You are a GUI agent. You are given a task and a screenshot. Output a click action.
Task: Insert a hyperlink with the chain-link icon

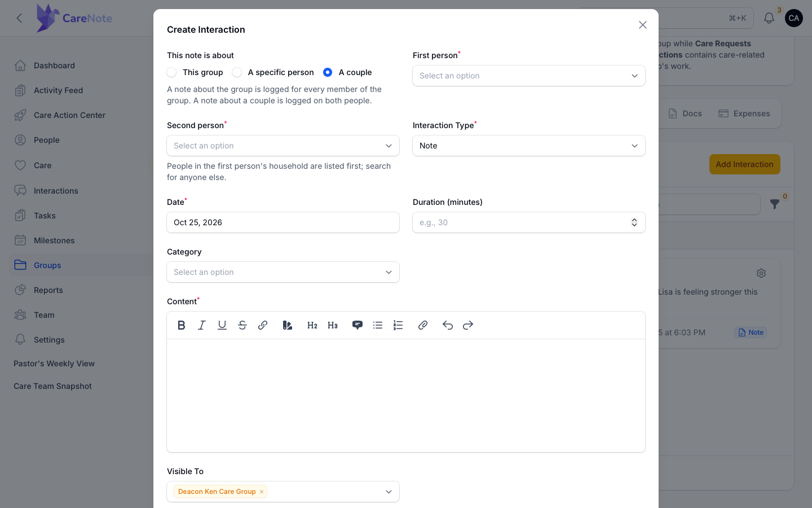coord(263,325)
